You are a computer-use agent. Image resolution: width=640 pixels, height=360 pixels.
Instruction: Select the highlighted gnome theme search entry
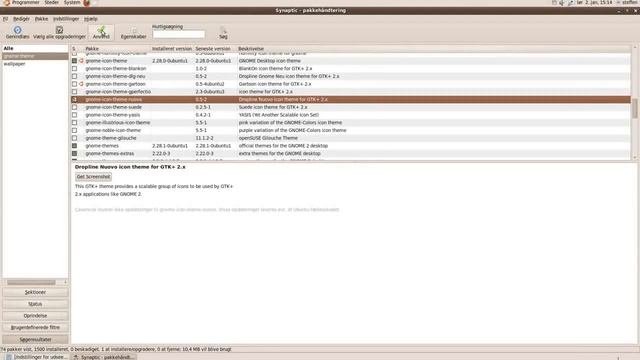click(x=35, y=56)
